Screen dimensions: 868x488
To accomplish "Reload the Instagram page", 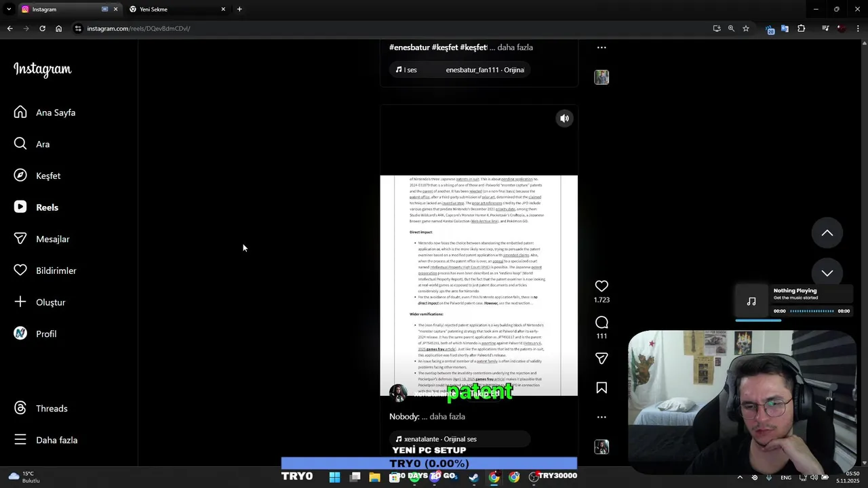I will click(42, 28).
